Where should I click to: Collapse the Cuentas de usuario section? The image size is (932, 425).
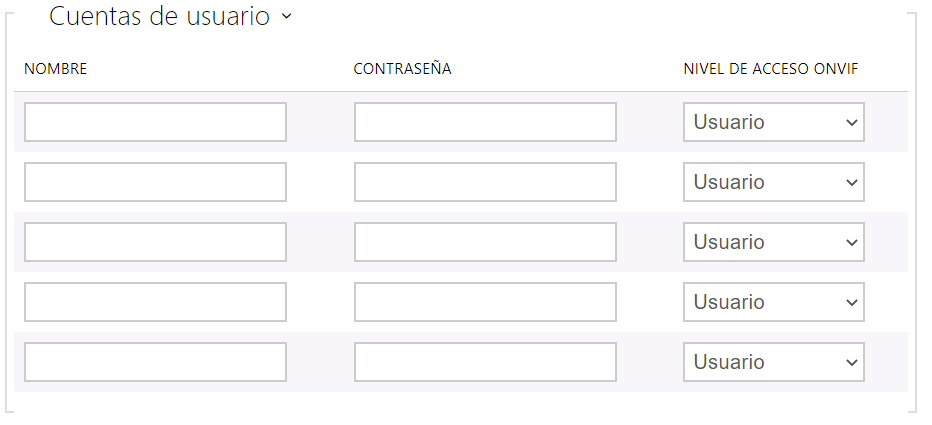(x=287, y=17)
